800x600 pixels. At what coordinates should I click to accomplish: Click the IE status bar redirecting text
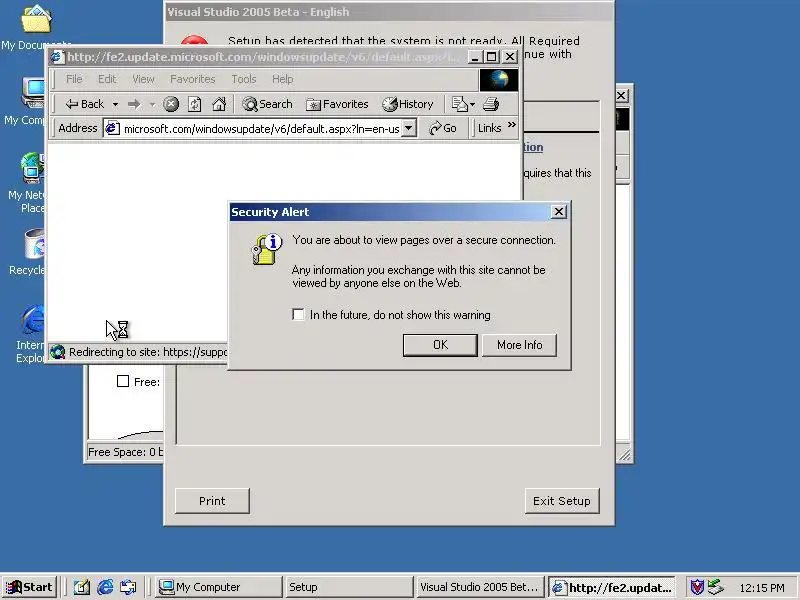click(148, 352)
